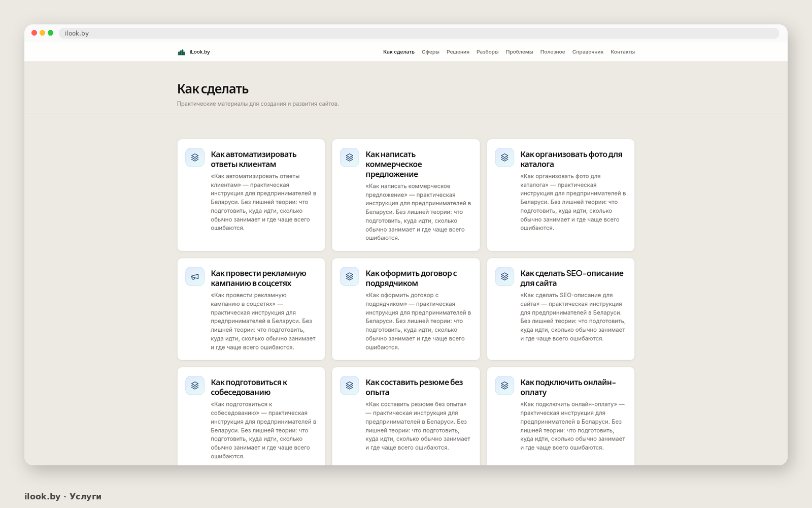812x508 pixels.
Task: Click the megaphone icon of the рекламную кампанию card
Action: pyautogui.click(x=195, y=277)
